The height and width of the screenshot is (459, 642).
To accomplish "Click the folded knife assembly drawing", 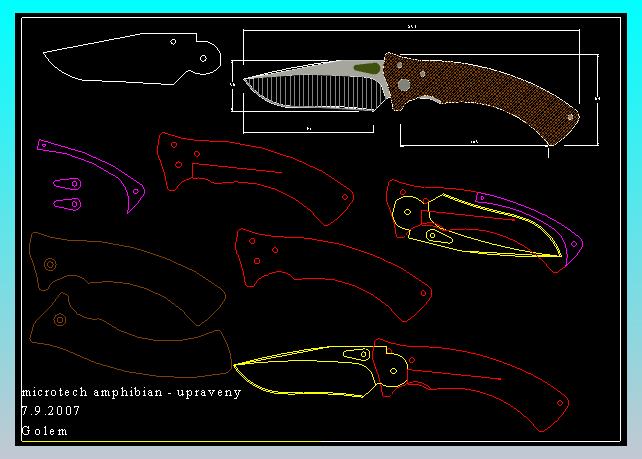I will pyautogui.click(x=484, y=226).
